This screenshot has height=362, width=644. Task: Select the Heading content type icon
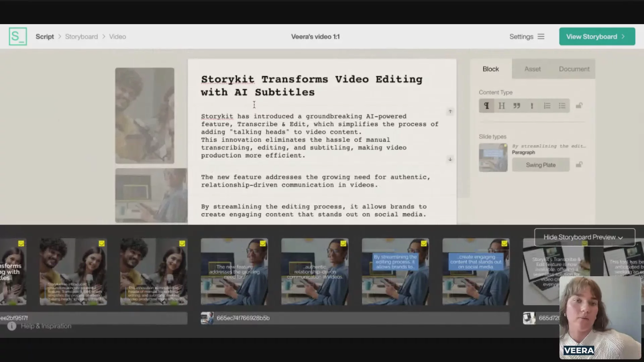click(x=501, y=106)
